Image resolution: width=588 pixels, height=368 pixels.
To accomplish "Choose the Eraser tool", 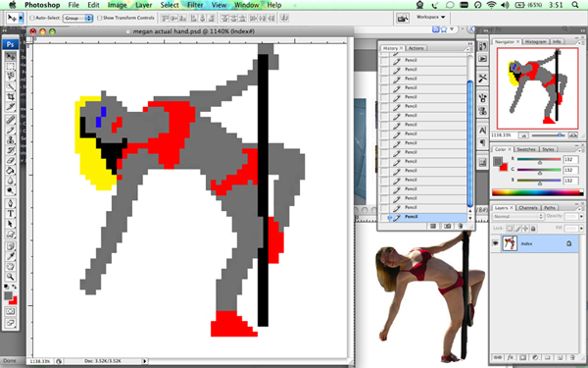I will tap(11, 160).
